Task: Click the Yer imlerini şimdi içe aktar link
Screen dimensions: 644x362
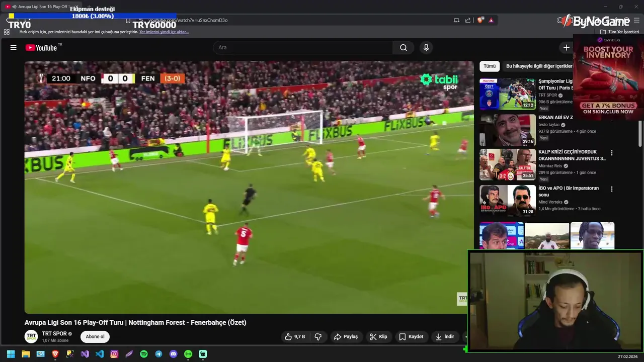Action: click(164, 32)
